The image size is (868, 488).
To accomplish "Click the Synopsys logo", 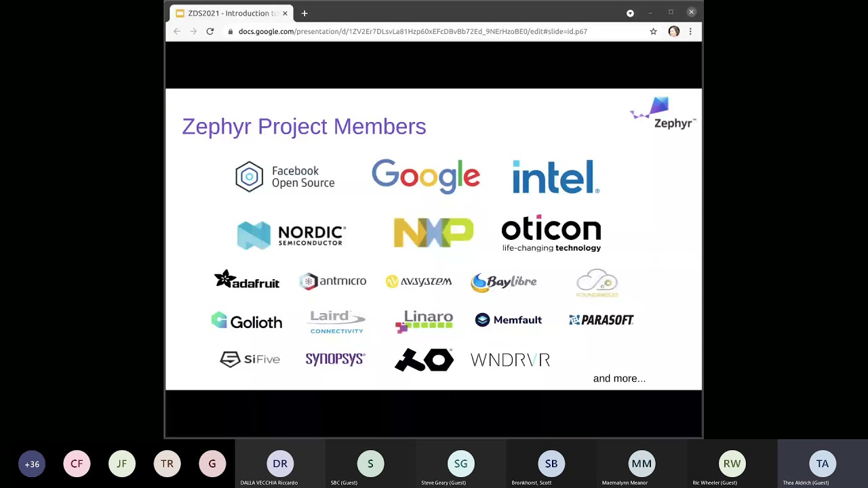I will coord(335,359).
